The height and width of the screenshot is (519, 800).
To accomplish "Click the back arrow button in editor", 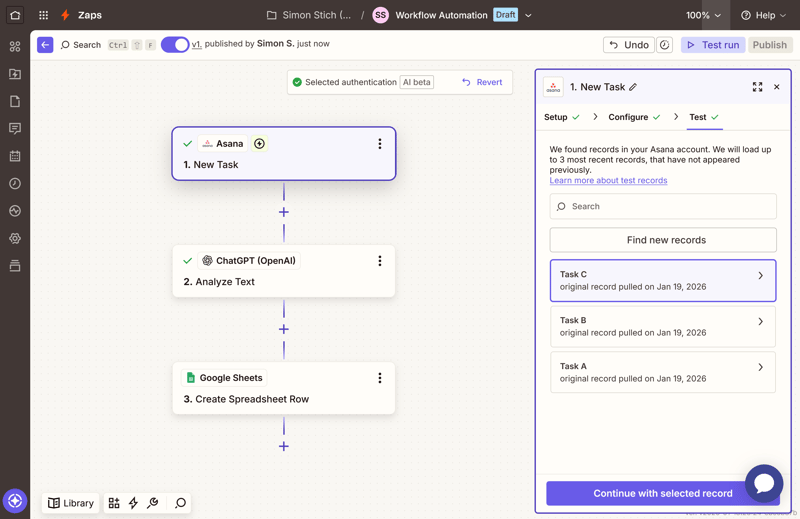I will pos(45,45).
